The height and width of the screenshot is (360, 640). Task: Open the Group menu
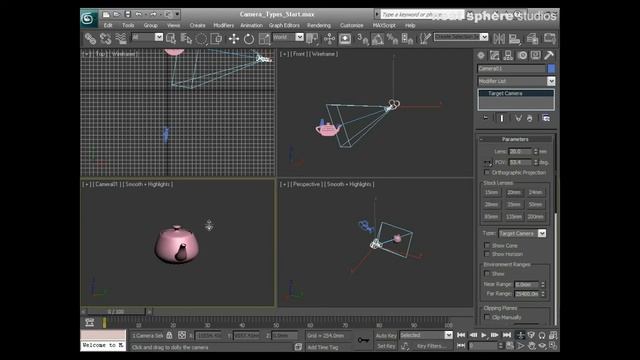151,25
